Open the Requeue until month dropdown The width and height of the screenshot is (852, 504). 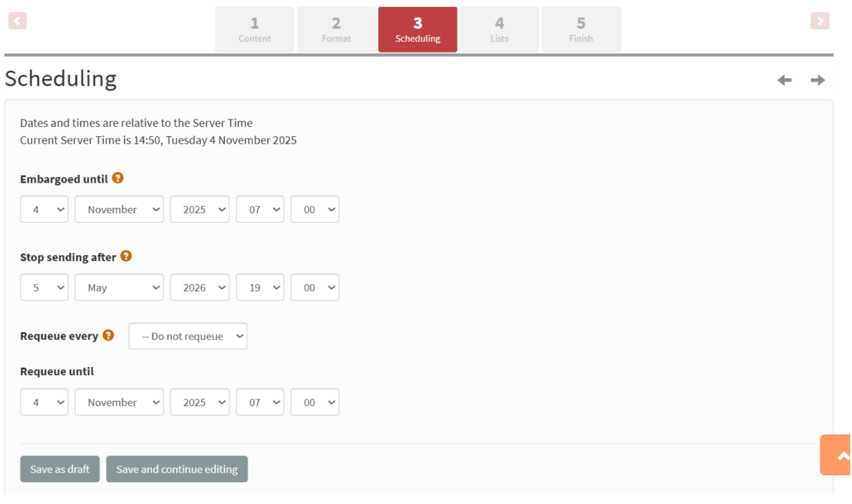click(119, 402)
